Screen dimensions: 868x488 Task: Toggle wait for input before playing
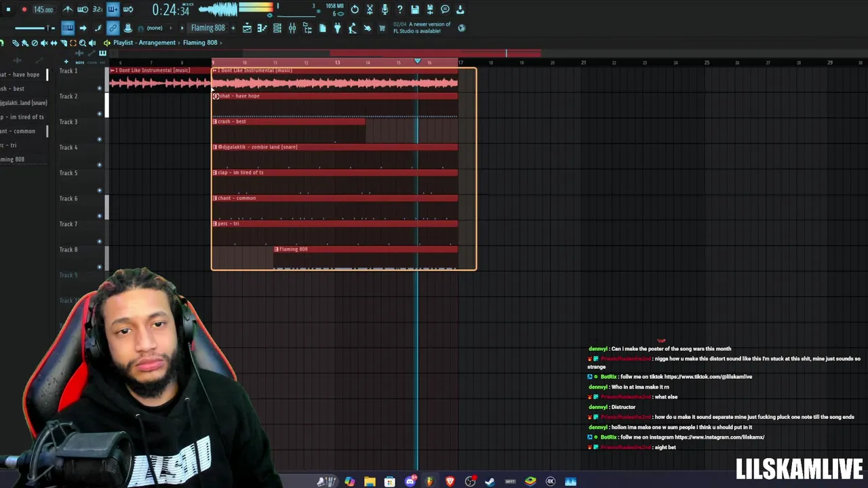click(x=83, y=9)
